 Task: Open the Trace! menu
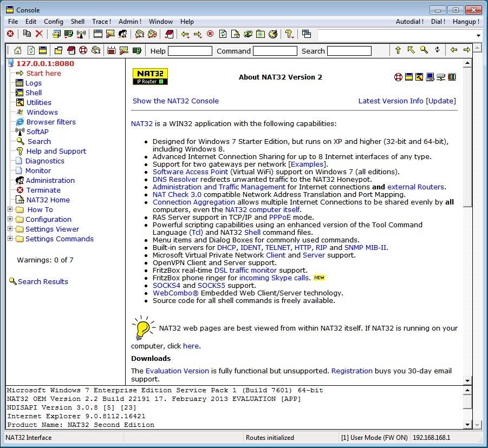tap(101, 22)
